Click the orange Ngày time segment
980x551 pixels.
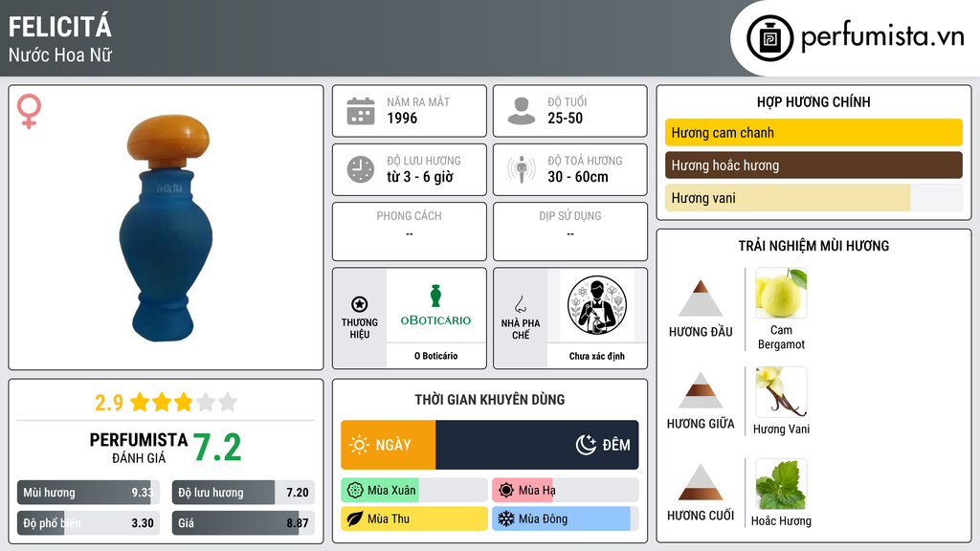[x=389, y=445]
